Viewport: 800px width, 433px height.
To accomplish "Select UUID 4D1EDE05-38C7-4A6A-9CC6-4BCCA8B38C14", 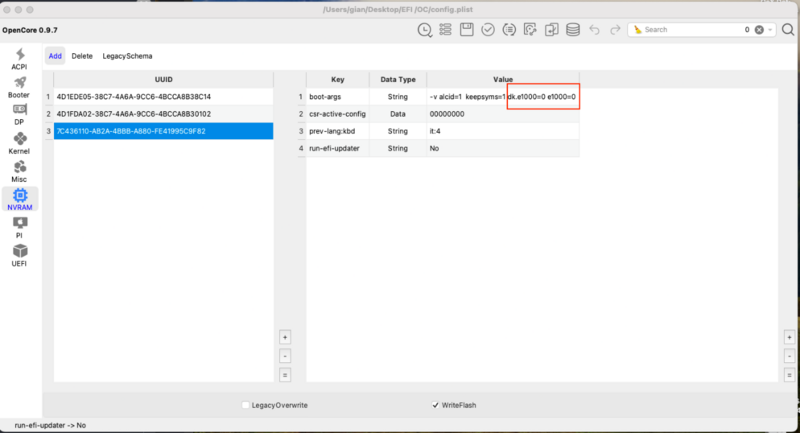I will (163, 97).
